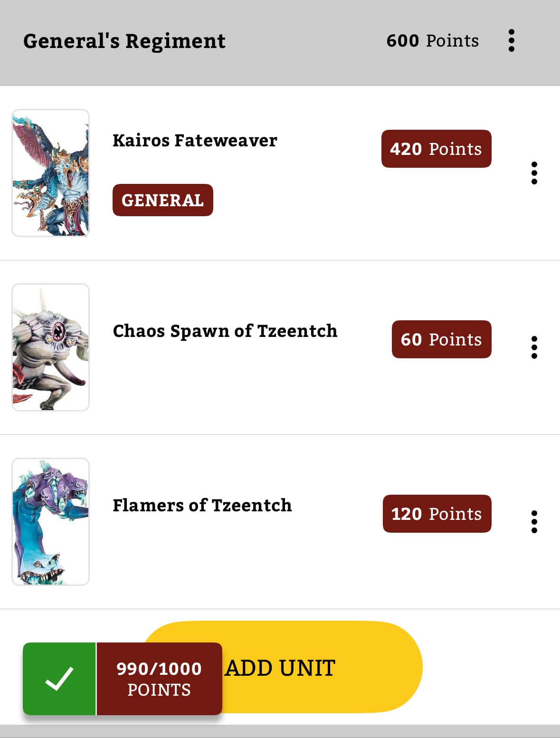Tap the Kairos Fateweaver miniature thumbnail
Image resolution: width=560 pixels, height=738 pixels.
pos(51,173)
